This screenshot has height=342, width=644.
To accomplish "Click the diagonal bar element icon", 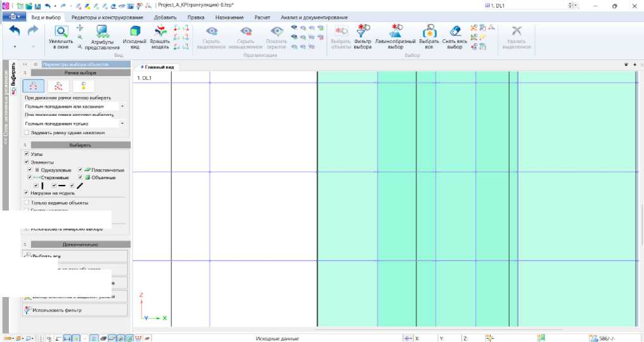I will 80,186.
